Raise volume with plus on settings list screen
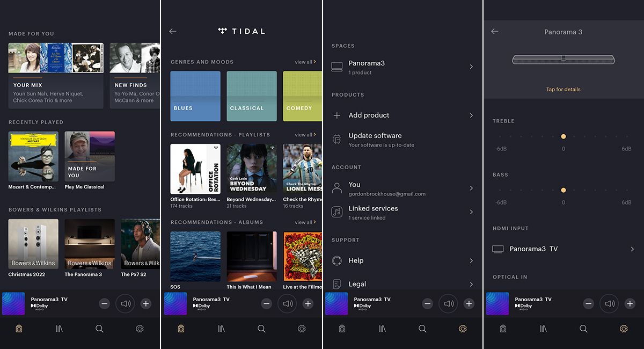 tap(469, 304)
